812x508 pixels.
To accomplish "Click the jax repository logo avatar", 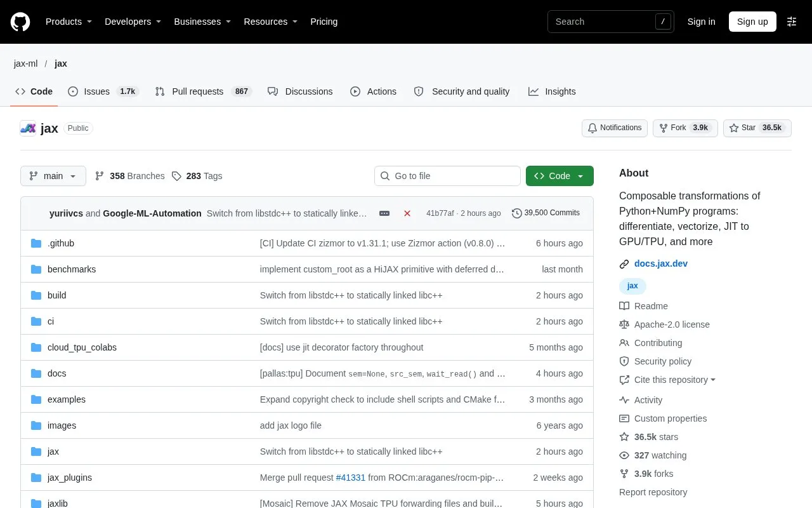I will (x=28, y=128).
